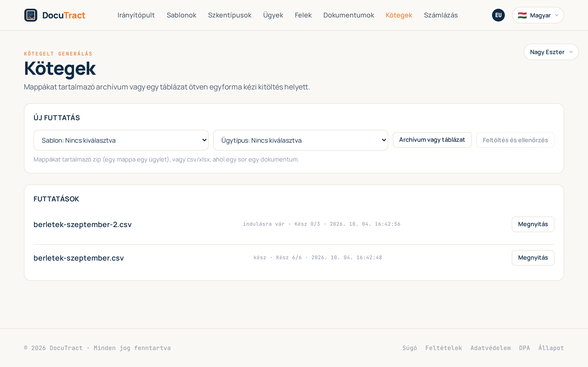
Task: Expand the Nagy Eszter user menu
Action: pos(551,52)
